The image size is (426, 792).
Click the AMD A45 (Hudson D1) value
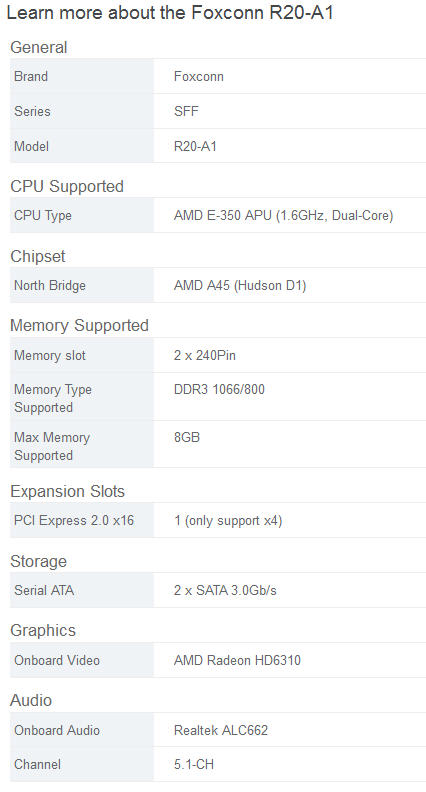(x=240, y=285)
